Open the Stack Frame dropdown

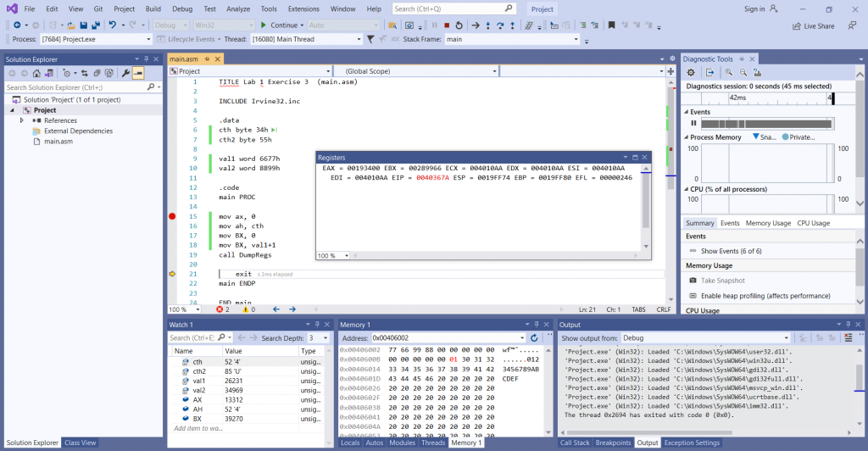pyautogui.click(x=511, y=39)
